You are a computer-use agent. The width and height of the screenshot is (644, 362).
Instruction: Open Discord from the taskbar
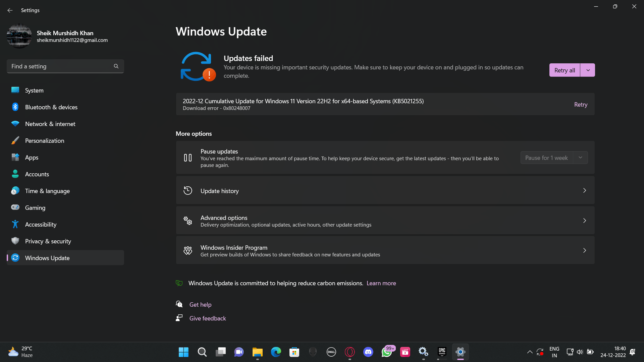pos(368,352)
